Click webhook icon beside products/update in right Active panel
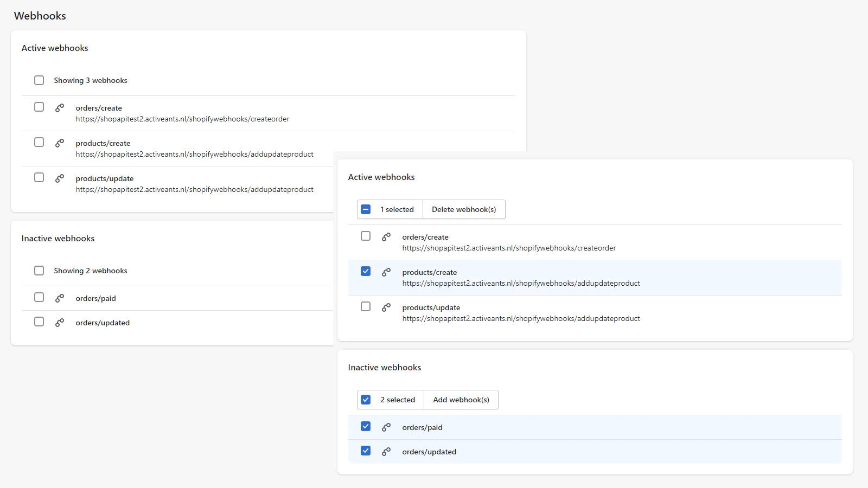868x488 pixels. (386, 307)
